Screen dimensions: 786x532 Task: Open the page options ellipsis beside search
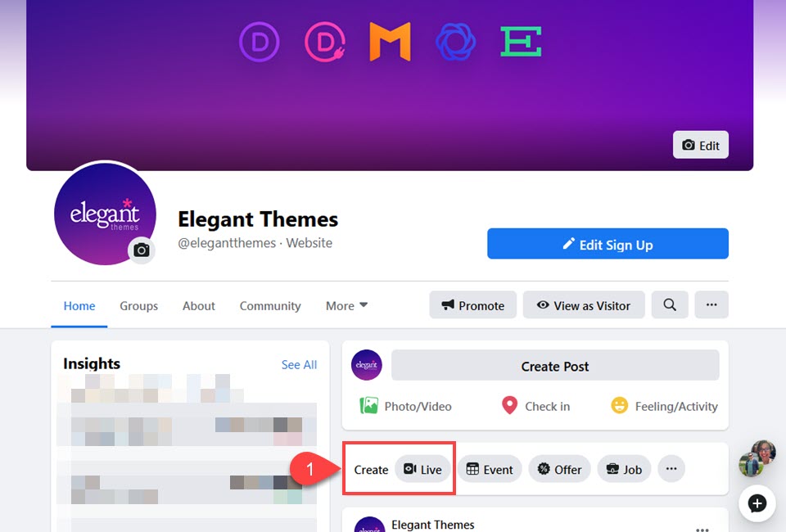pyautogui.click(x=711, y=305)
